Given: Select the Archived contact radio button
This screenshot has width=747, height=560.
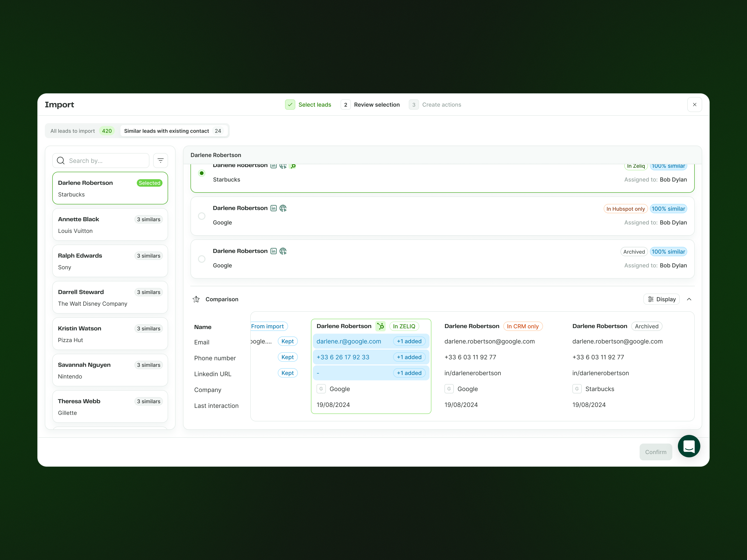Looking at the screenshot, I should tap(202, 259).
